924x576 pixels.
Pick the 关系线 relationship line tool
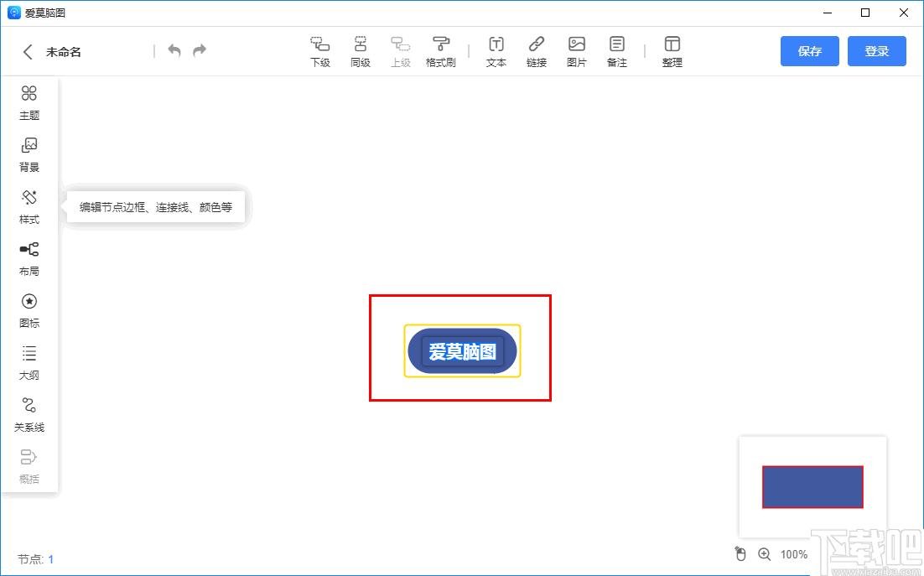pos(29,414)
